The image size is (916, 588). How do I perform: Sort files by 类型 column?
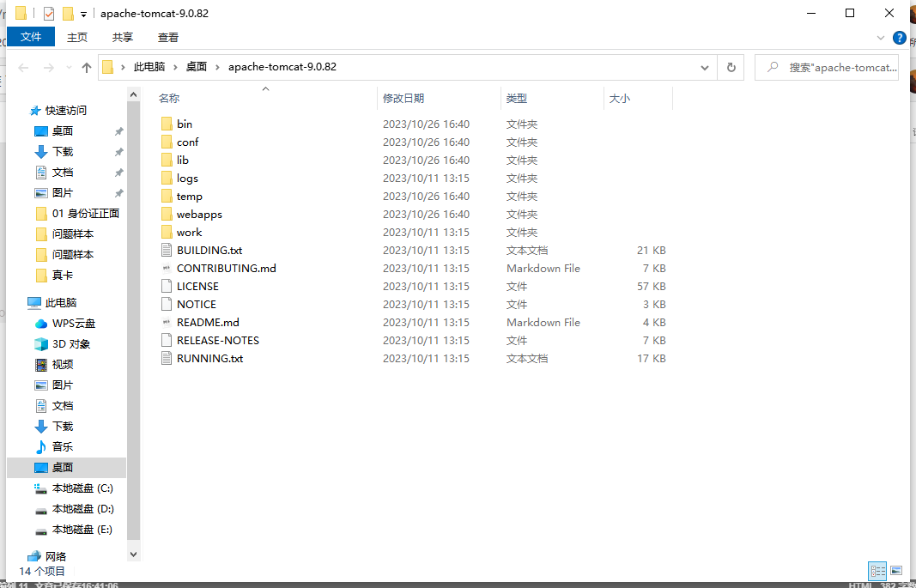(x=517, y=99)
